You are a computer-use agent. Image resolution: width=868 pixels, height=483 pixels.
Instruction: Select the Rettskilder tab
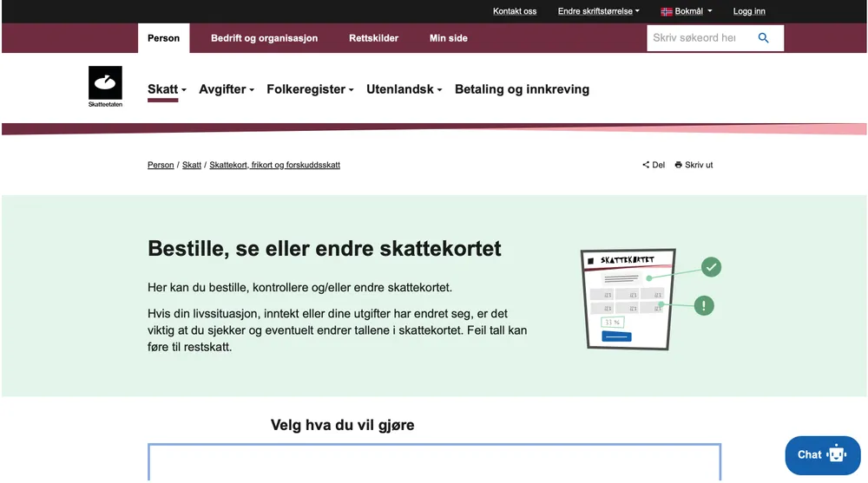[373, 38]
